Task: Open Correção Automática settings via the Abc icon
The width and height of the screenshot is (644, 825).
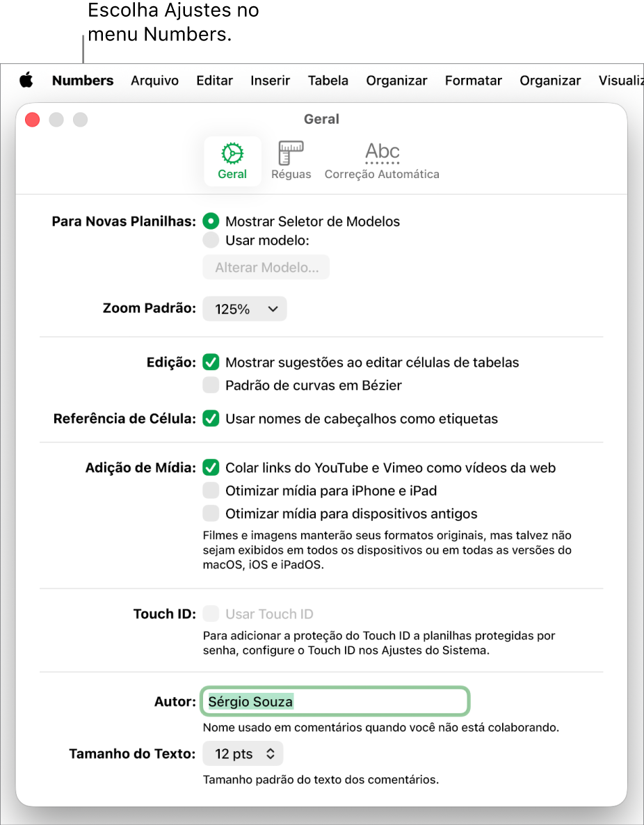Action: tap(382, 158)
